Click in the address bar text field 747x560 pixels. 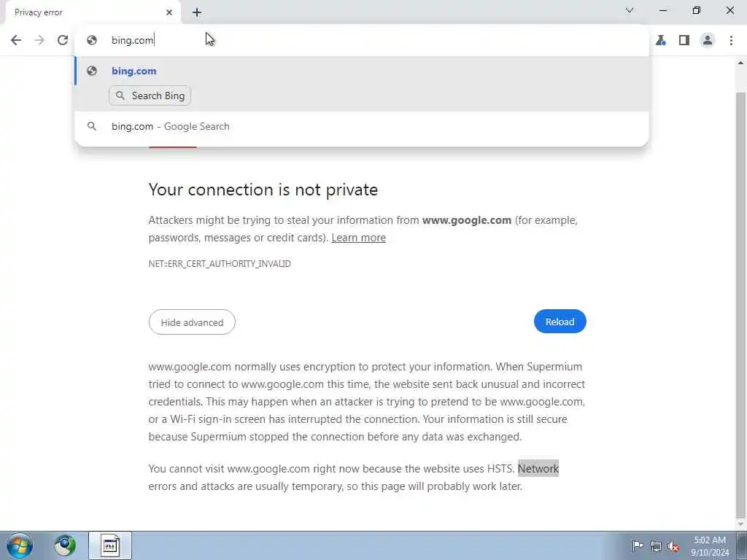tap(365, 40)
